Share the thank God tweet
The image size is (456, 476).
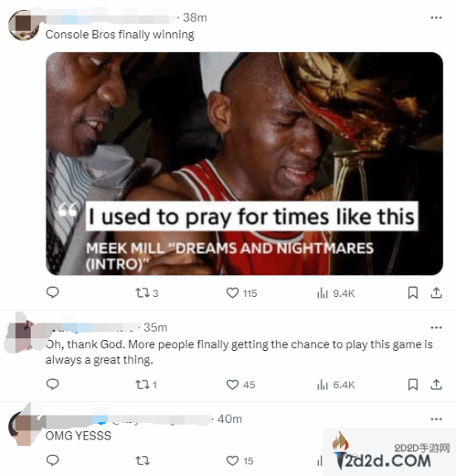(x=436, y=384)
